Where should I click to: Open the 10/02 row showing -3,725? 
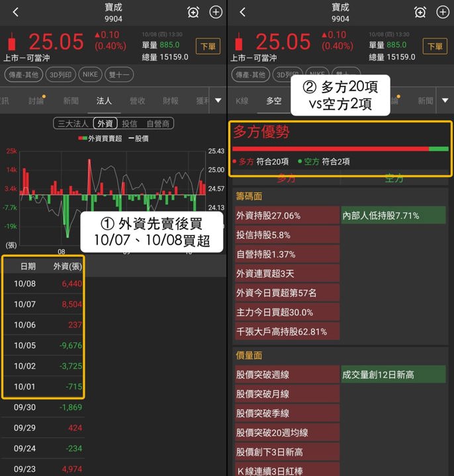pyautogui.click(x=43, y=366)
